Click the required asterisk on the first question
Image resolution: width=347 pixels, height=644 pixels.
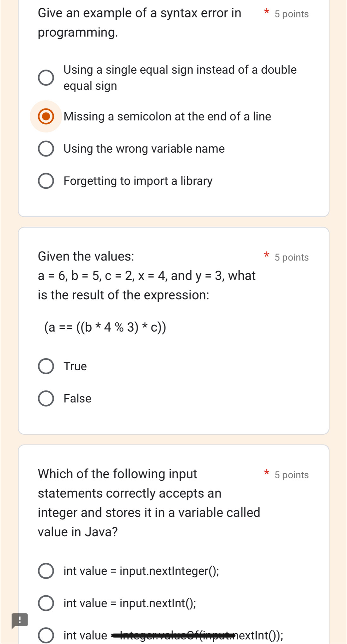click(266, 12)
